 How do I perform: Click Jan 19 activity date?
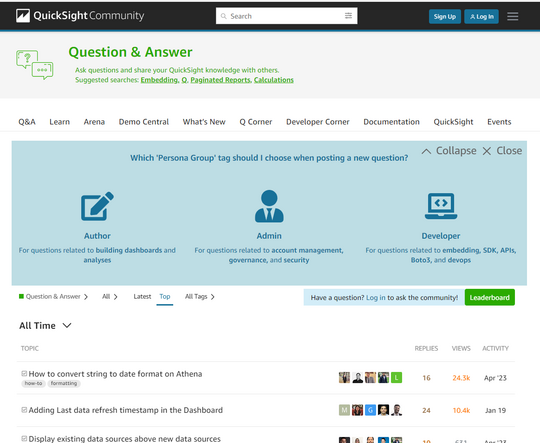tap(495, 410)
